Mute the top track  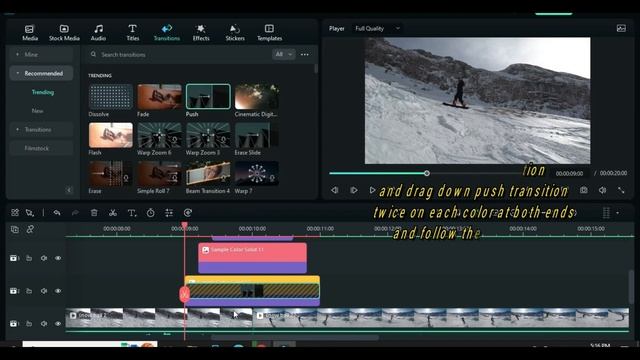(44, 258)
